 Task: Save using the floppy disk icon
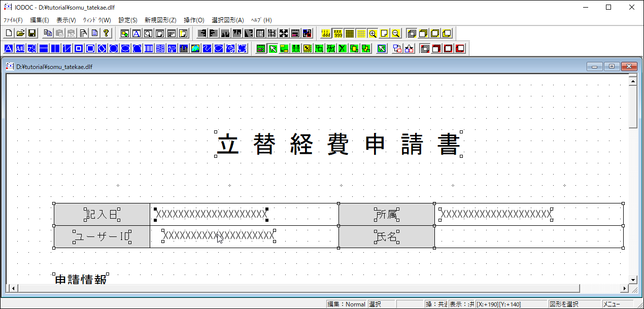coord(32,33)
